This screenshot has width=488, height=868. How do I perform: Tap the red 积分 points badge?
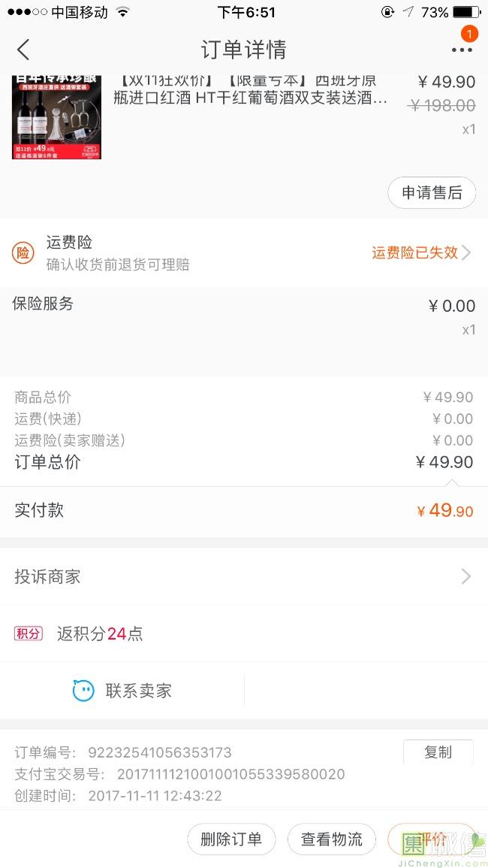point(29,634)
